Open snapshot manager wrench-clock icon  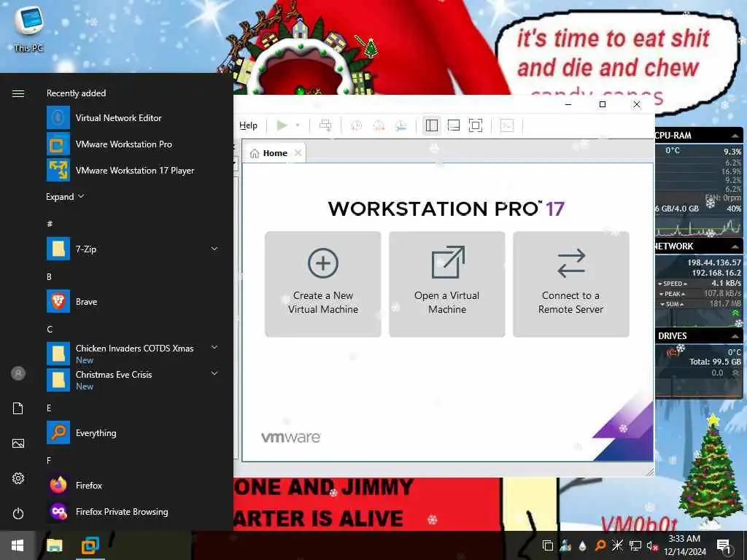[400, 125]
